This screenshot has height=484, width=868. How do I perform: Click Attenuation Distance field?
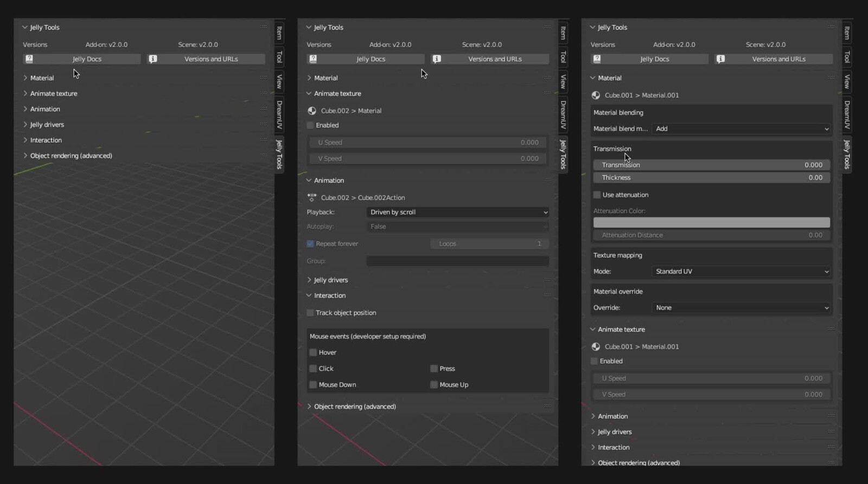point(711,235)
